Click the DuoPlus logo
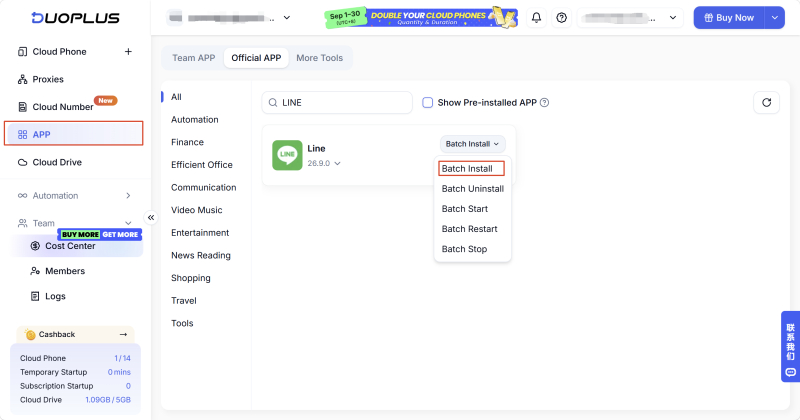Viewport: 800px width, 420px height. tap(76, 18)
